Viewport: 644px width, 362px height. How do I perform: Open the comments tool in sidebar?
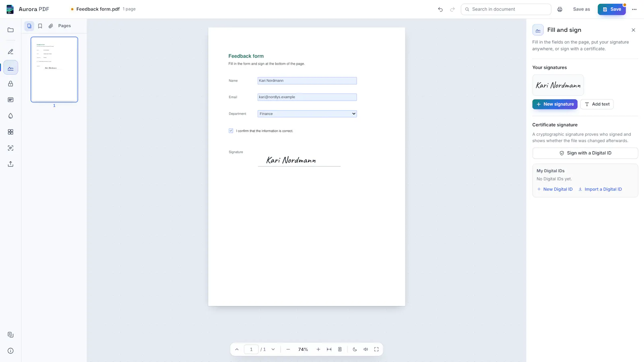(x=10, y=100)
